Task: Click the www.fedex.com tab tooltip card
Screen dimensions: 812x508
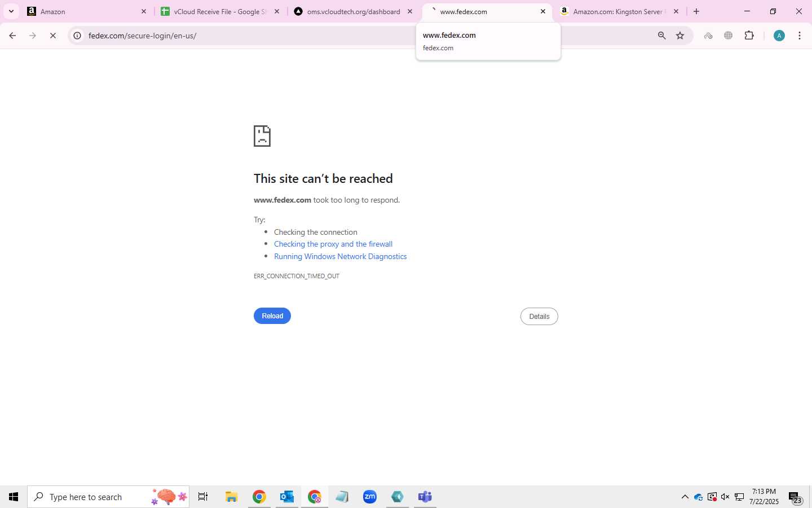Action: tap(488, 41)
